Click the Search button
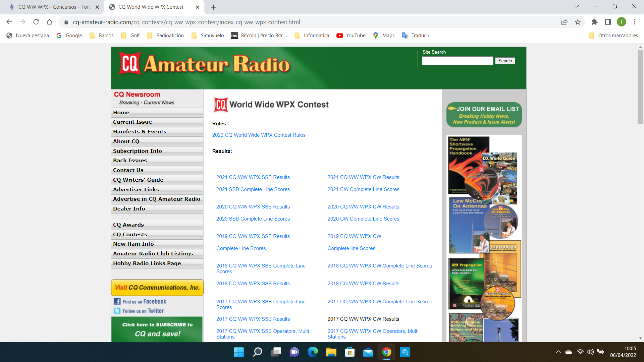This screenshot has height=362, width=644. pos(505,61)
